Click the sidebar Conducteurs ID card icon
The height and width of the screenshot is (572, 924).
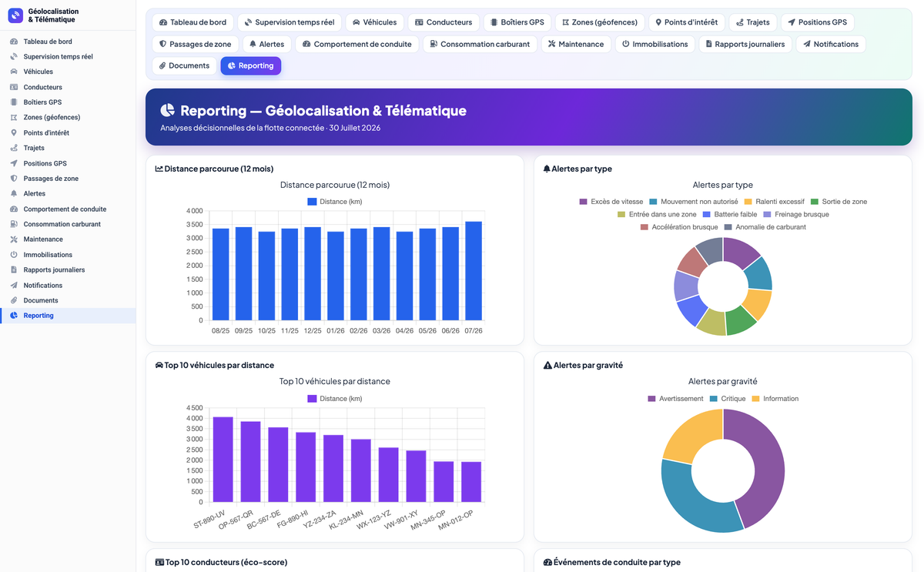tap(14, 87)
